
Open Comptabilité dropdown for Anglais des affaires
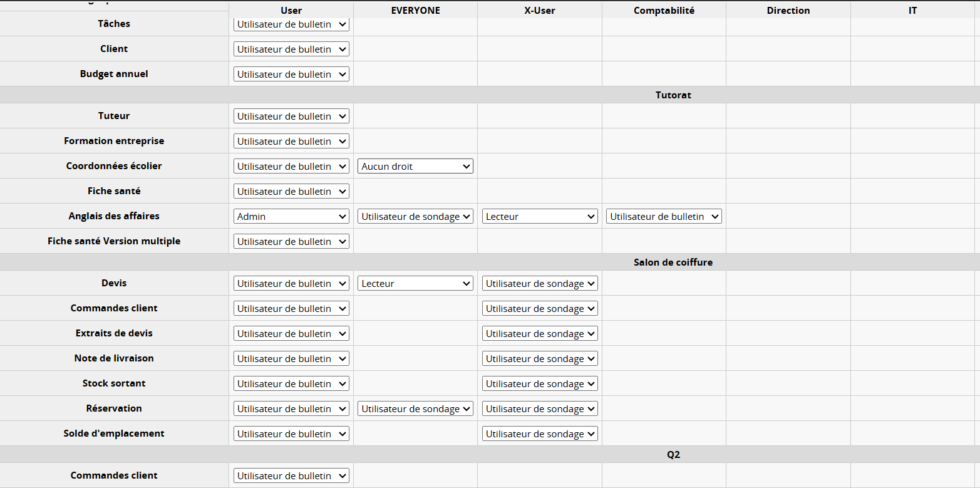664,216
